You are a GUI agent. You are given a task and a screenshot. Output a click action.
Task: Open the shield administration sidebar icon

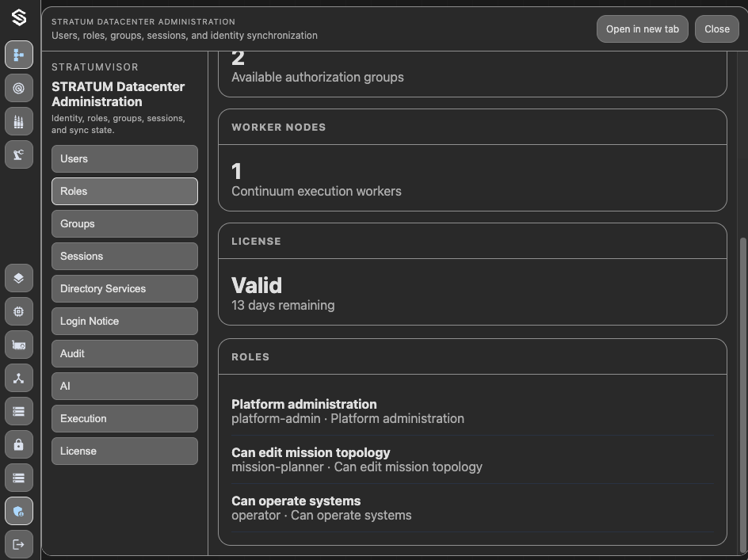[19, 512]
